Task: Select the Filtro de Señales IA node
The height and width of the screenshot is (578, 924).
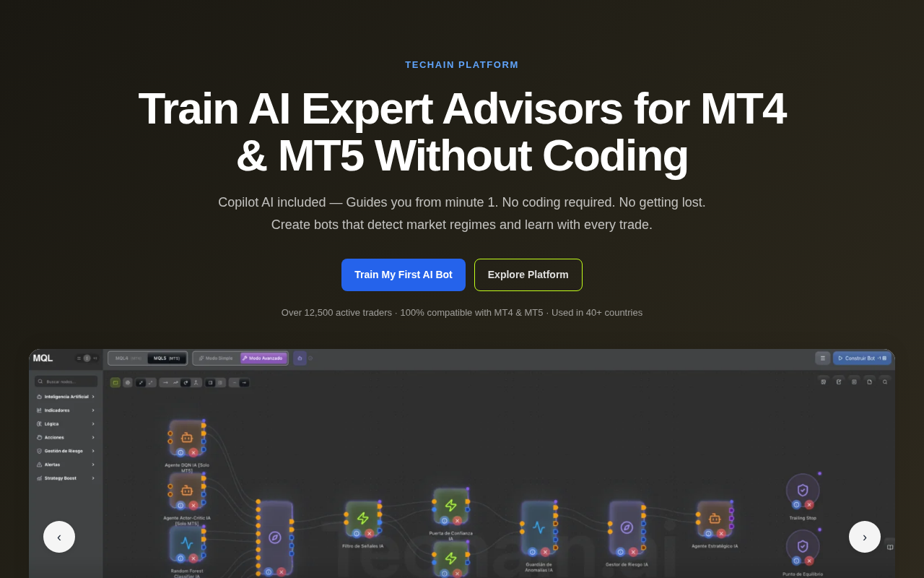Action: pos(363,519)
